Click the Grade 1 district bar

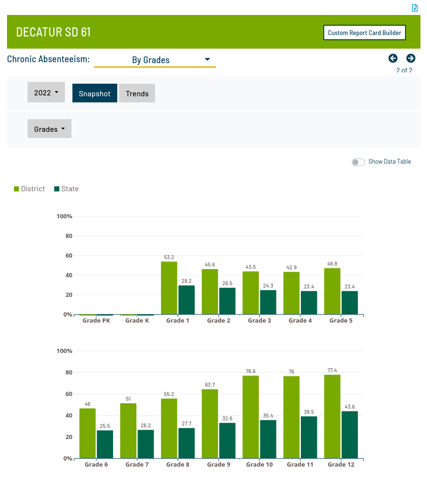click(169, 288)
